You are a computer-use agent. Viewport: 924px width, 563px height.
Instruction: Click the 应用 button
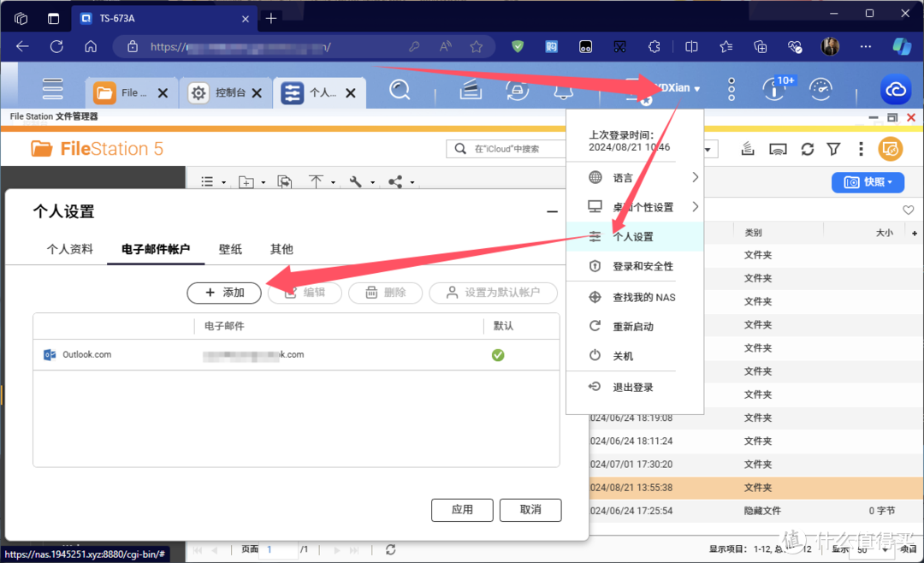pos(462,510)
